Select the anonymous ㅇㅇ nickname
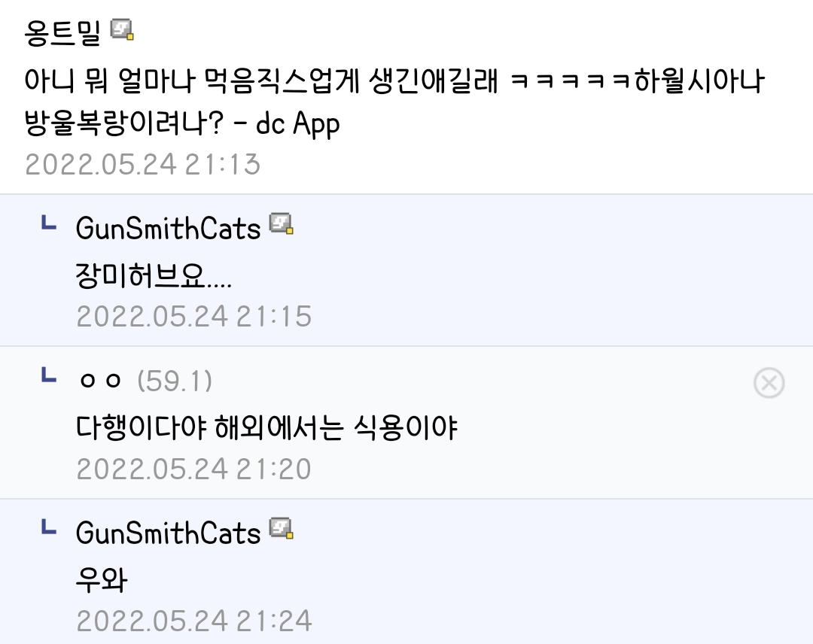Viewport: 813px width, 644px height. coord(100,381)
